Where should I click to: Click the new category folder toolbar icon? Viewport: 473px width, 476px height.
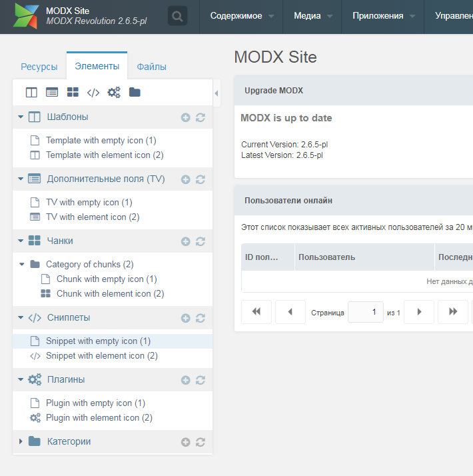(x=135, y=92)
